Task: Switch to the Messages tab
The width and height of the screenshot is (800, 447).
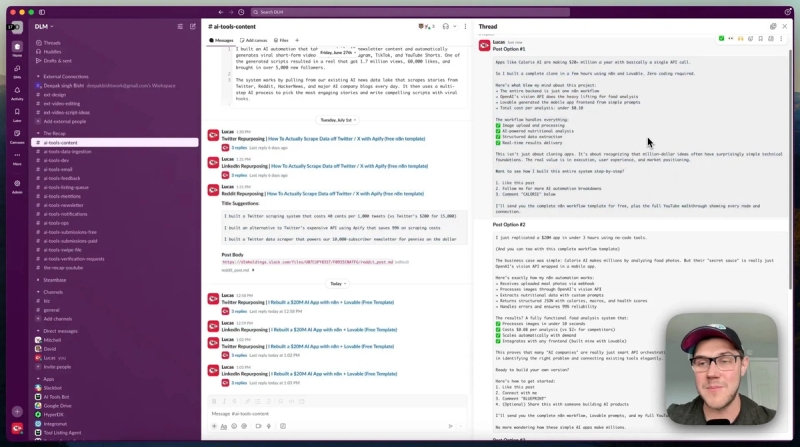Action: [x=221, y=40]
